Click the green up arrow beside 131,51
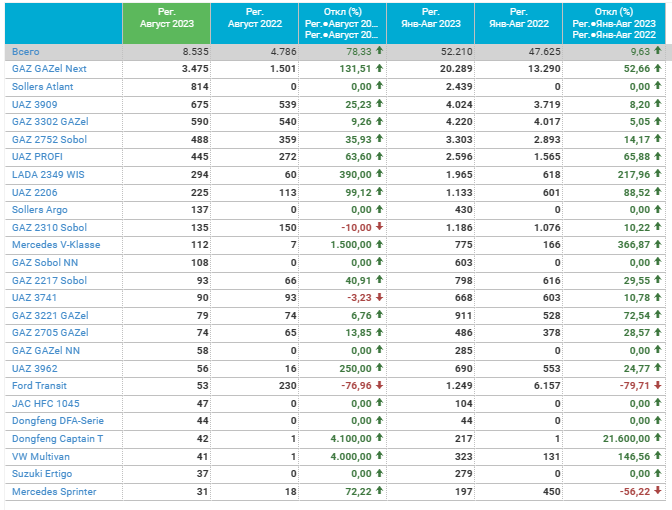The height and width of the screenshot is (510, 672). 379,68
